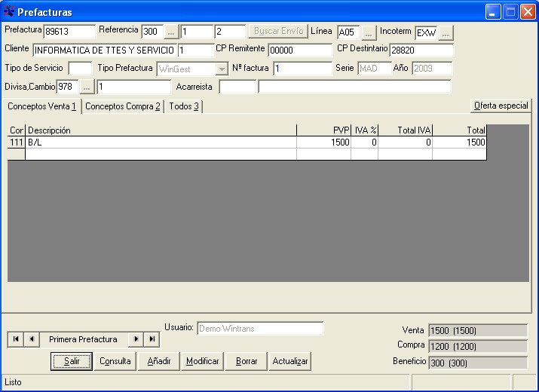This screenshot has width=539, height=392.
Task: Expand the Tipo Prefactura dropdown
Action: pos(222,69)
